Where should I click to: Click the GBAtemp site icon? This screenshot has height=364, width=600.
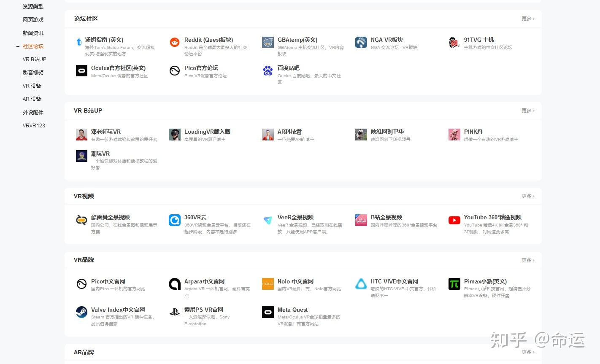tap(268, 42)
